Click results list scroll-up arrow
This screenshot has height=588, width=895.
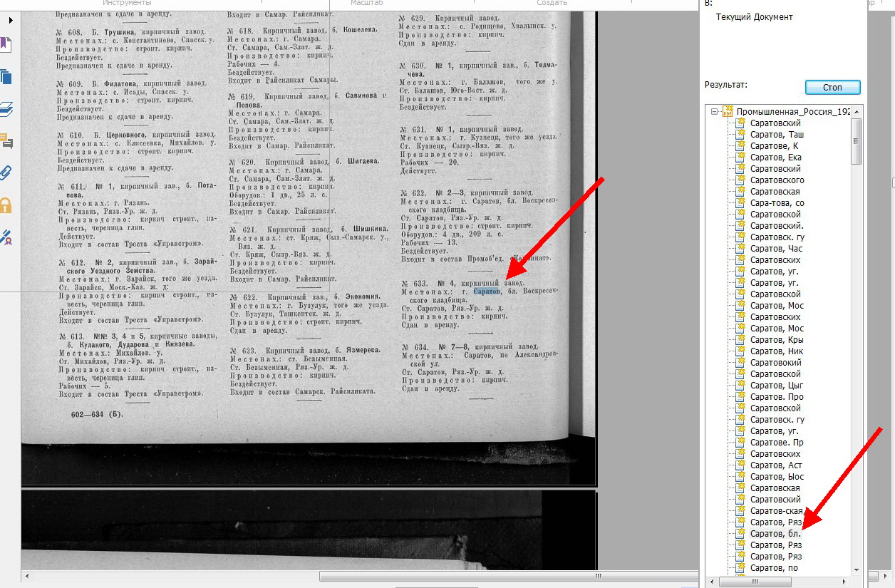point(857,111)
